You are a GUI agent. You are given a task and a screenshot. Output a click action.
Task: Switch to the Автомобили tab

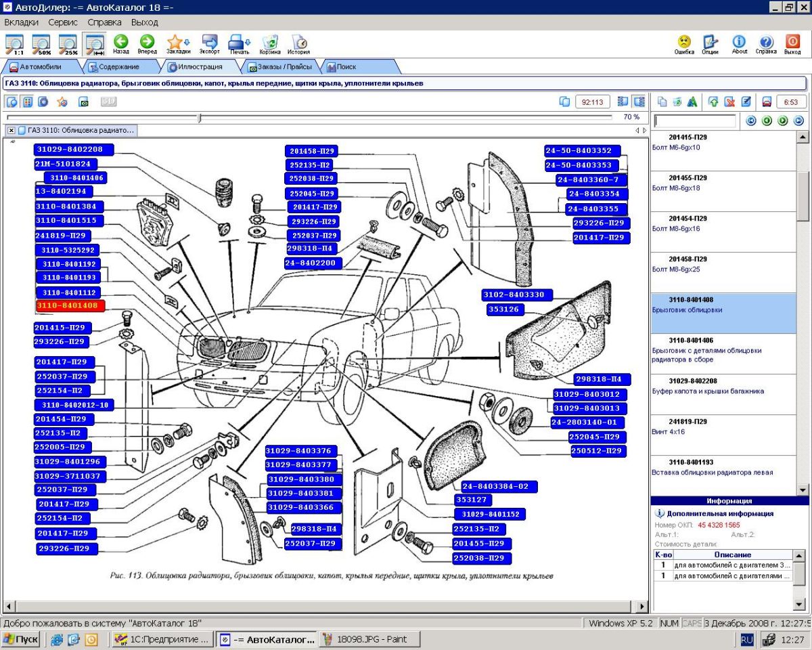click(40, 67)
